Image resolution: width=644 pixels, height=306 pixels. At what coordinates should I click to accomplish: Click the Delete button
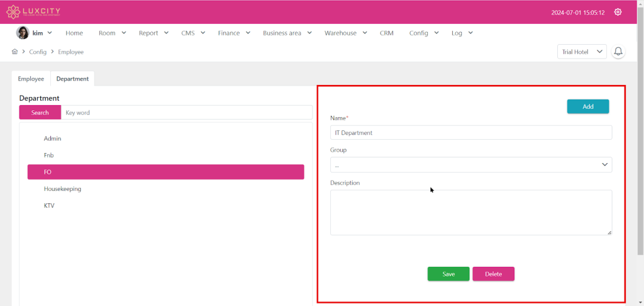coord(493,274)
